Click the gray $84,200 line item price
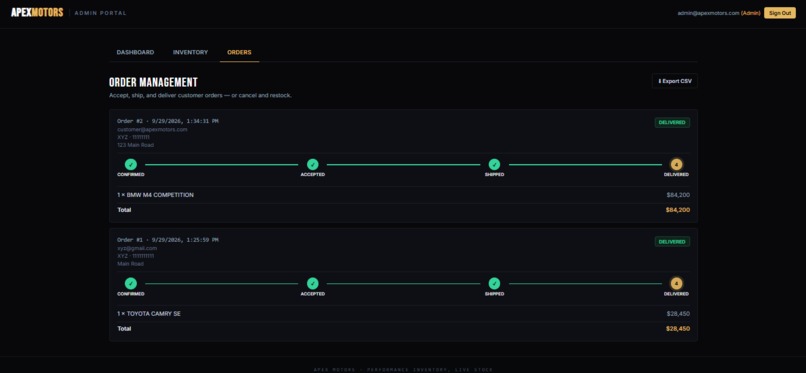 coord(678,195)
